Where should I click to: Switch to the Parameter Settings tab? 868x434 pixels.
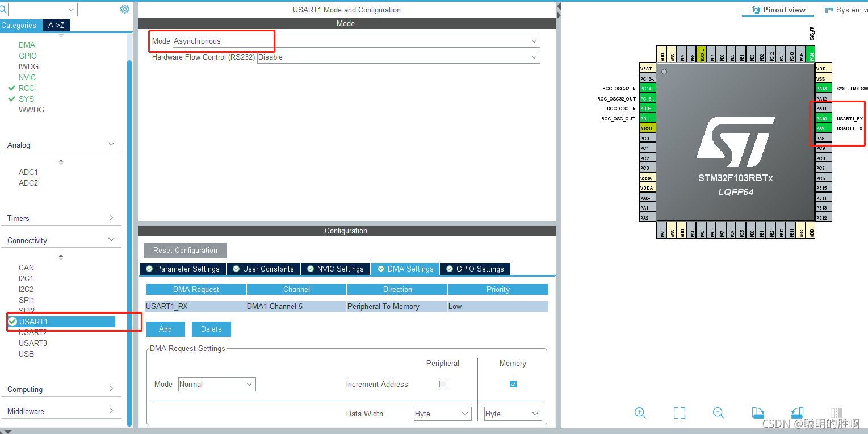183,269
